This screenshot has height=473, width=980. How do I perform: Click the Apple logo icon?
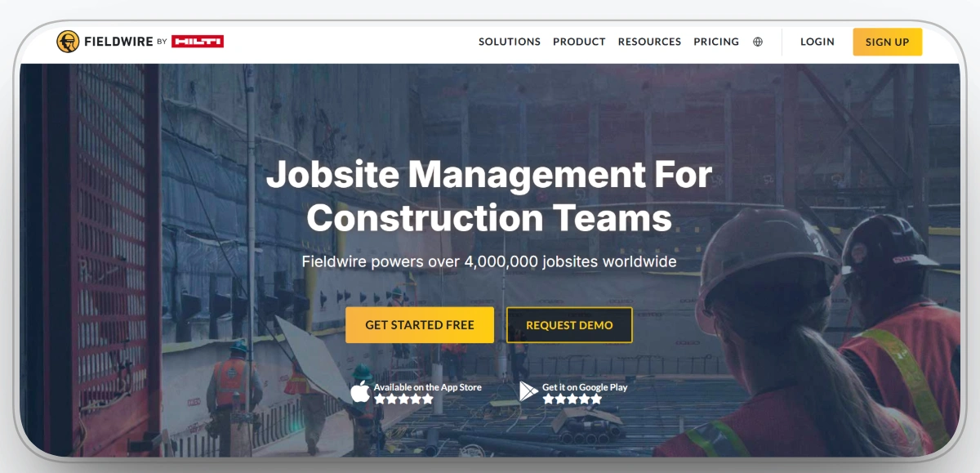(x=360, y=391)
